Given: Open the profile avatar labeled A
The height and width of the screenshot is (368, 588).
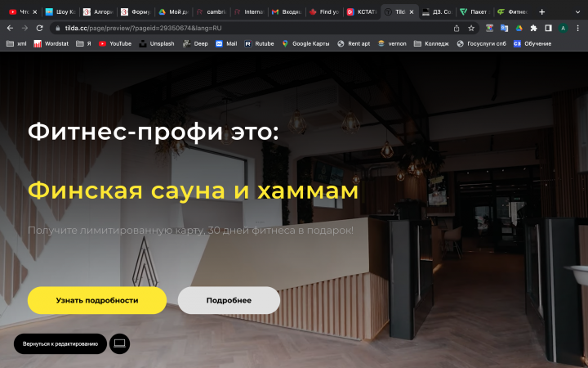Looking at the screenshot, I should pyautogui.click(x=563, y=28).
